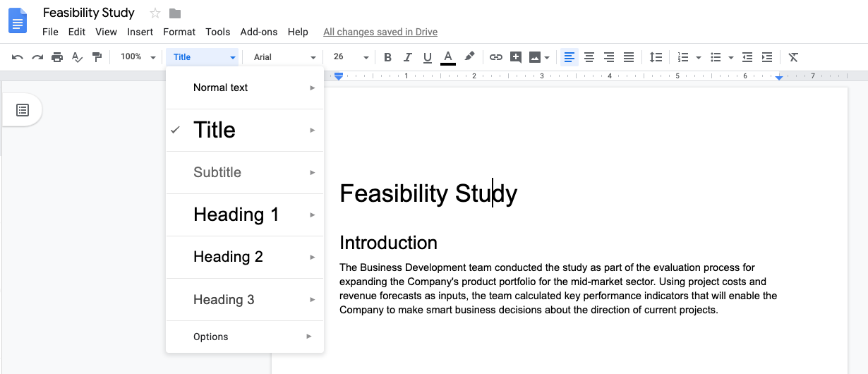Print the document

coord(57,57)
